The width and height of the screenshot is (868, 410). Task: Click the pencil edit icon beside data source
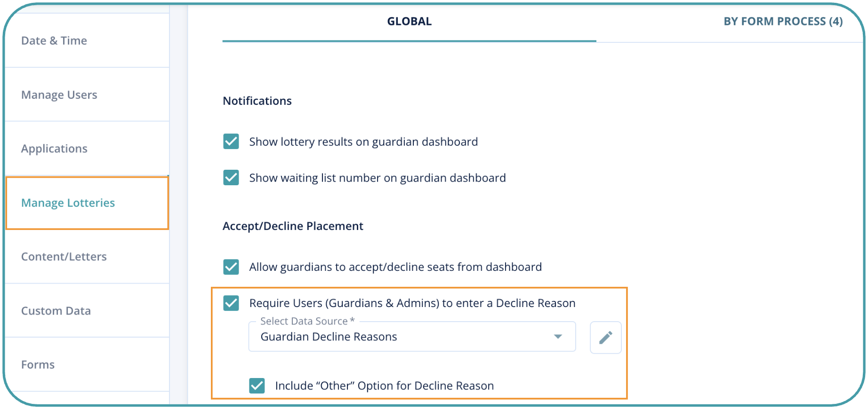click(x=605, y=337)
